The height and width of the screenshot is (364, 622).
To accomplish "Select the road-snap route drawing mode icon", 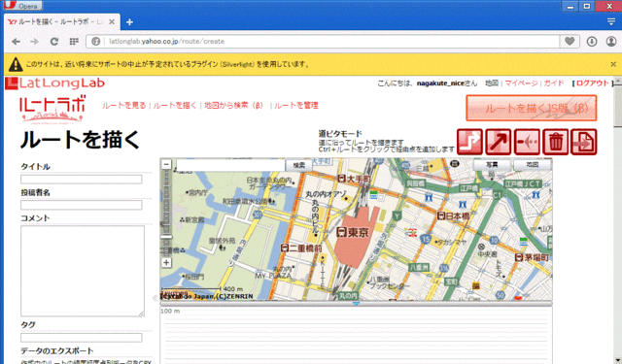I will [469, 142].
